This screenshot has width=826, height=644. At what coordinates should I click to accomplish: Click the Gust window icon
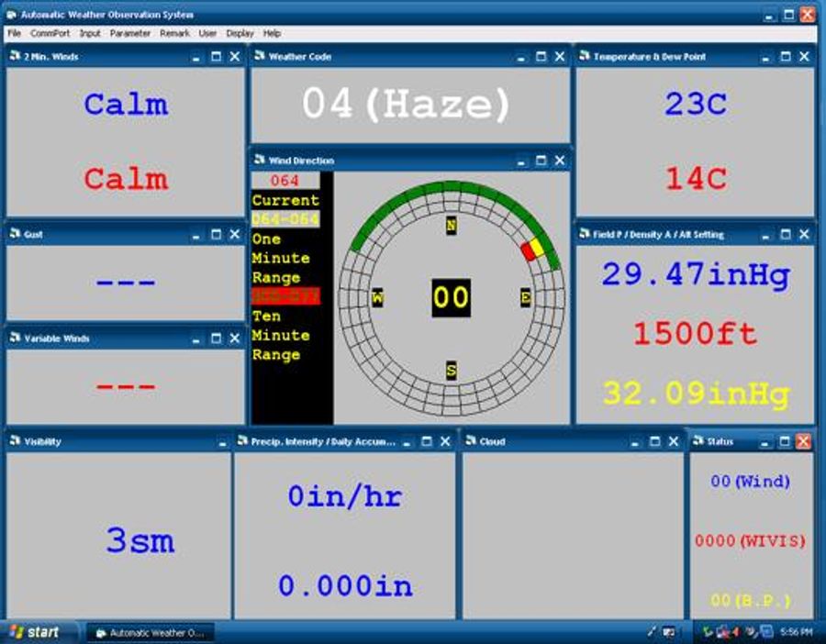pos(16,234)
